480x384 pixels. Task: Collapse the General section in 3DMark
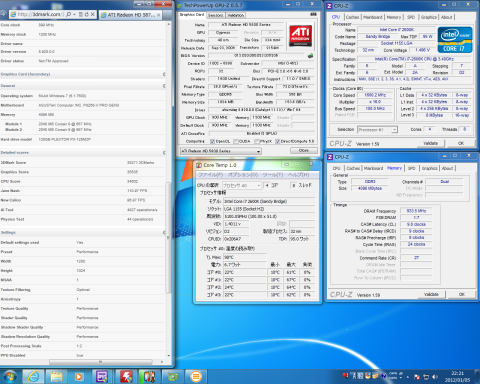coord(164,86)
